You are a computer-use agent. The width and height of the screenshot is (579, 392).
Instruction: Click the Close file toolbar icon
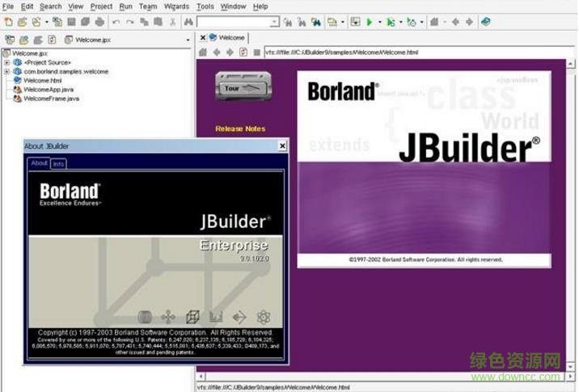(x=57, y=22)
